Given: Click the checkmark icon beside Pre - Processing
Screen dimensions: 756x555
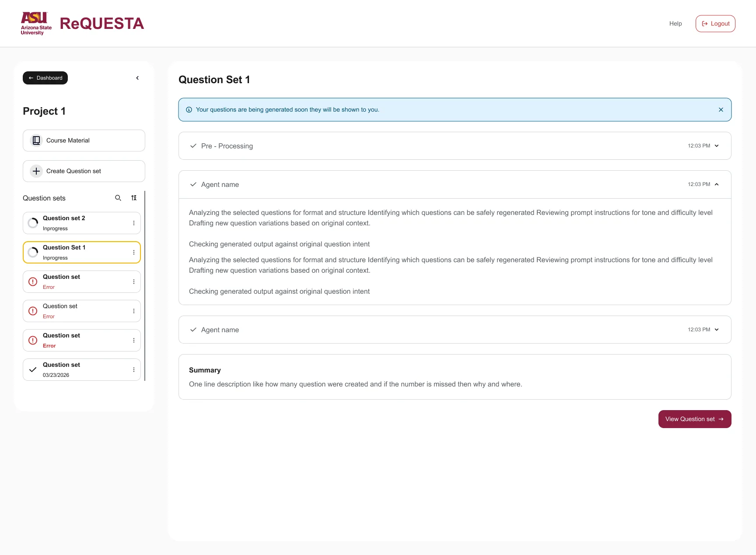Looking at the screenshot, I should coord(193,146).
